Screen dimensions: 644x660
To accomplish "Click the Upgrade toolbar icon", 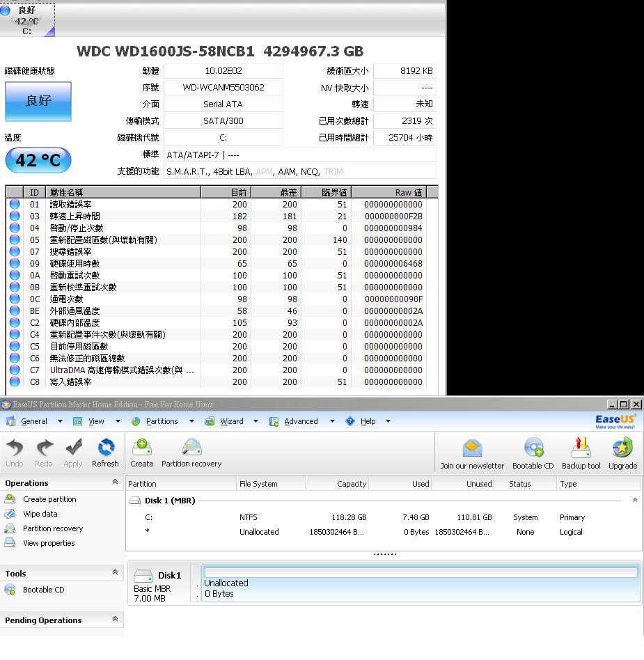I will 622,448.
